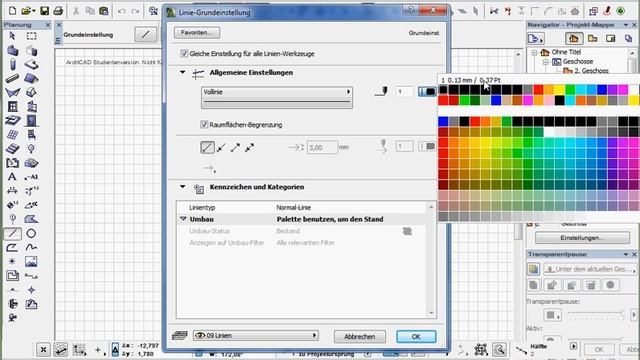Click Anzeigen auf Umbau-Filter row
The height and width of the screenshot is (360, 640).
302,242
